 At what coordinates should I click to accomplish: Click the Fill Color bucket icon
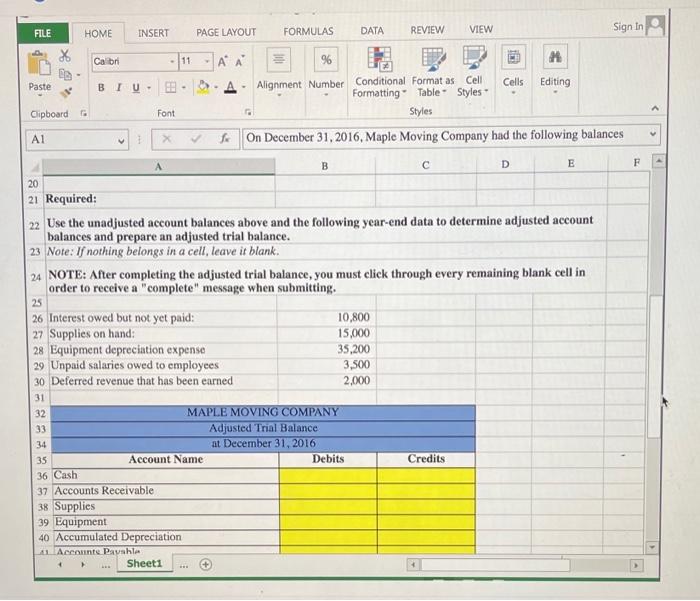tap(203, 87)
